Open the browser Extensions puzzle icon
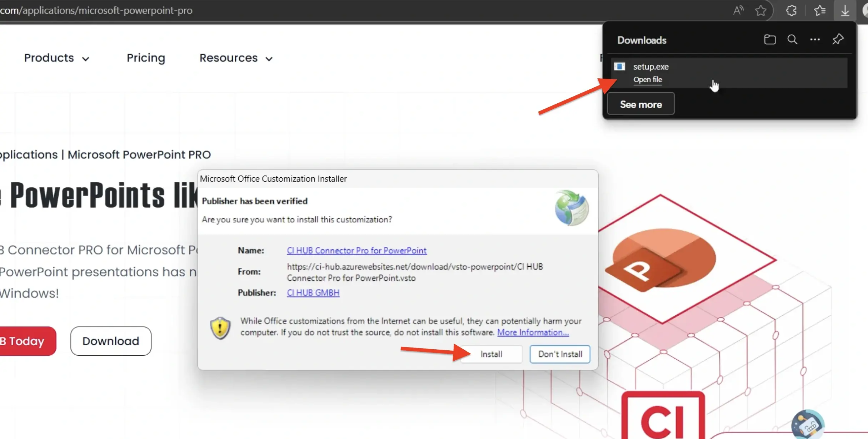The height and width of the screenshot is (439, 868). click(x=791, y=10)
